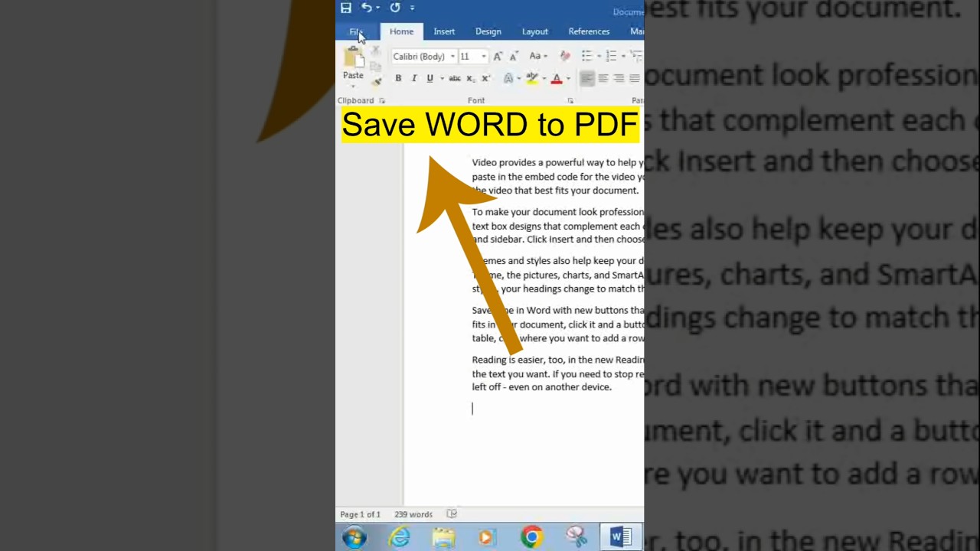Toggle Align Right paragraph alignment
This screenshot has width=980, height=551.
(x=619, y=78)
